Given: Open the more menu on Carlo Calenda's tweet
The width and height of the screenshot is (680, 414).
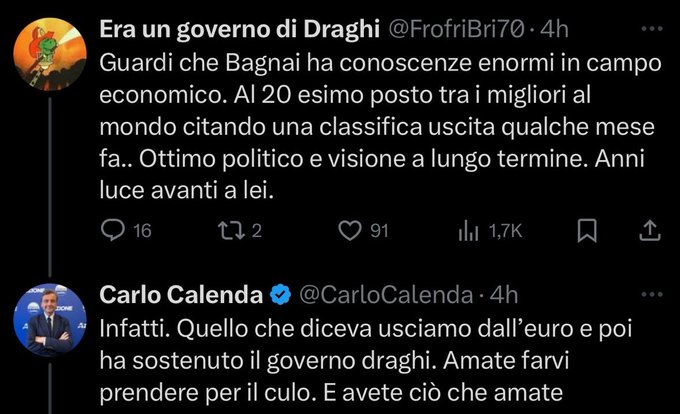Looking at the screenshot, I should [651, 293].
